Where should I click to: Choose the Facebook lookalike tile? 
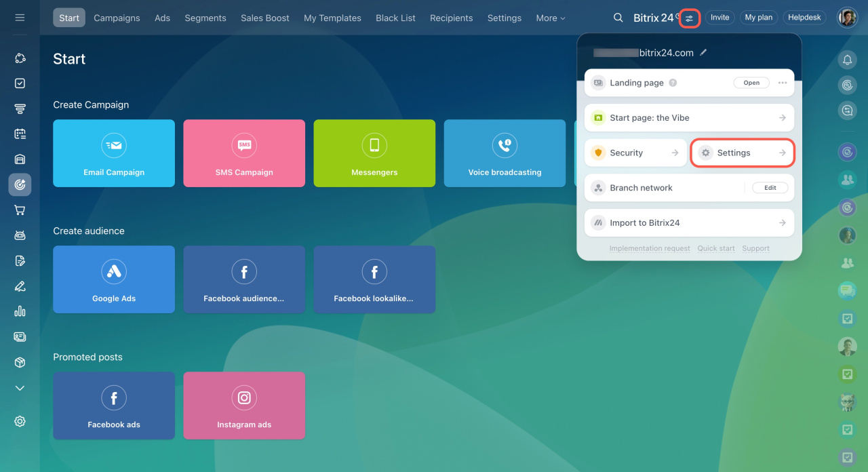(x=374, y=279)
